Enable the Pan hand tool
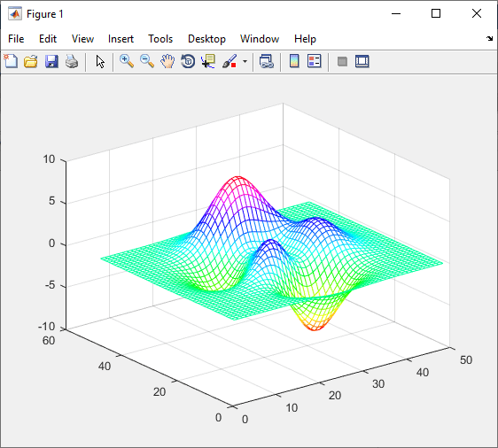 pos(167,61)
